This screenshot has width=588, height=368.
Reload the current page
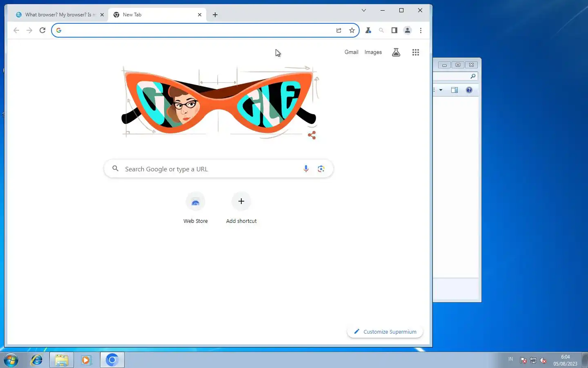click(x=42, y=30)
